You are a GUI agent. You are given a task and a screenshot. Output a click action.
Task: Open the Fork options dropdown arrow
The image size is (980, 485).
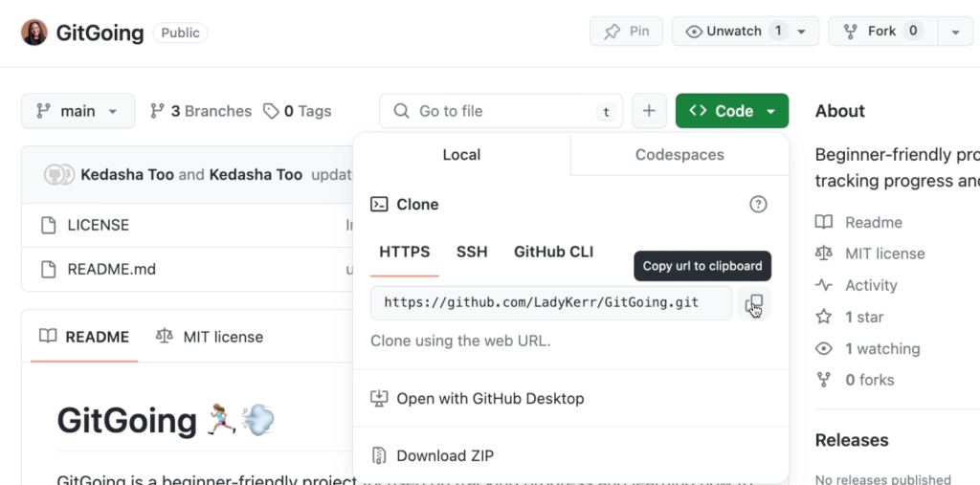[x=955, y=32]
